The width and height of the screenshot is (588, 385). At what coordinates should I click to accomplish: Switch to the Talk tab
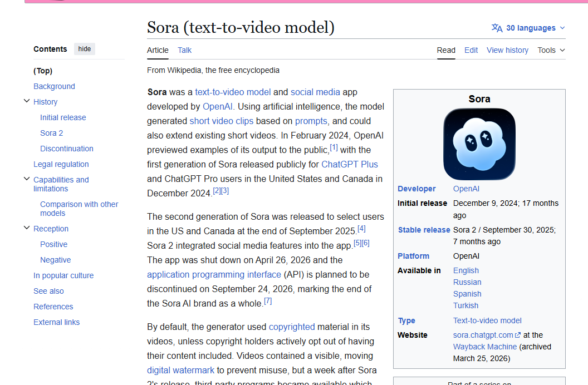(184, 50)
